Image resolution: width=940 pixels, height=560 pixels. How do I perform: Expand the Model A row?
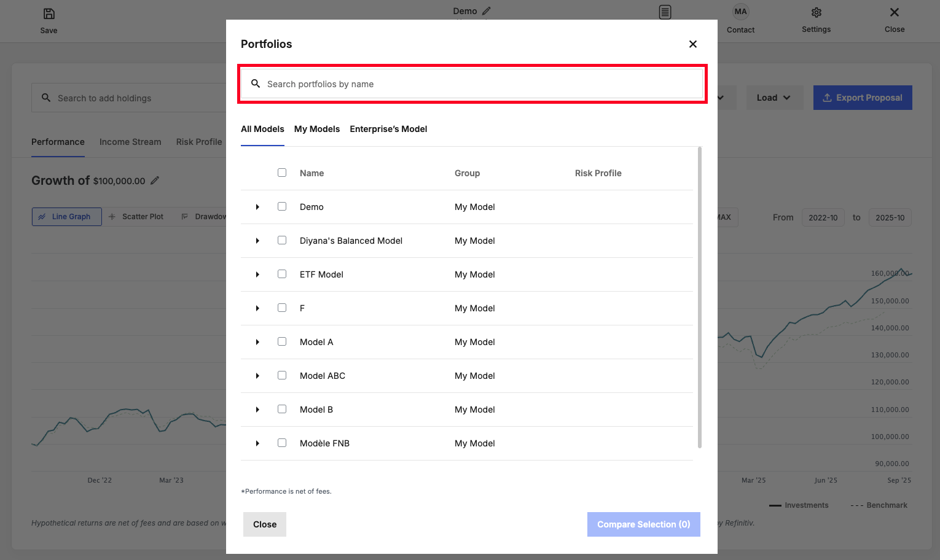pyautogui.click(x=257, y=342)
